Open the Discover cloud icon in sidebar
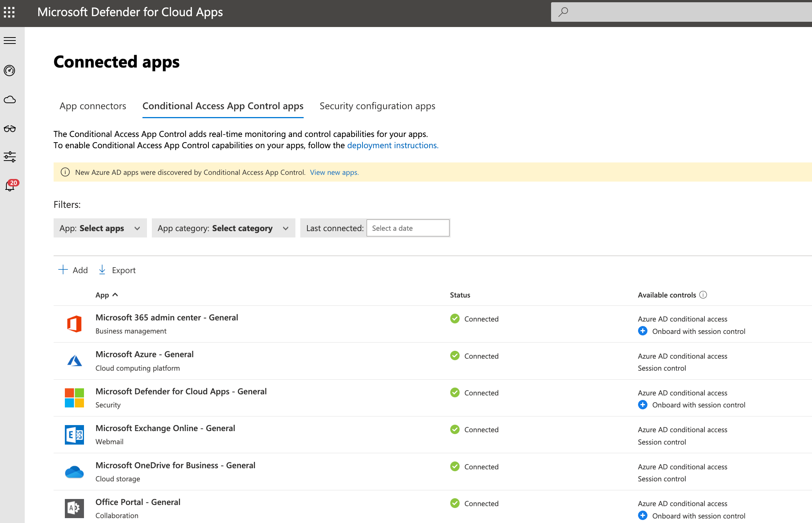 (x=10, y=99)
